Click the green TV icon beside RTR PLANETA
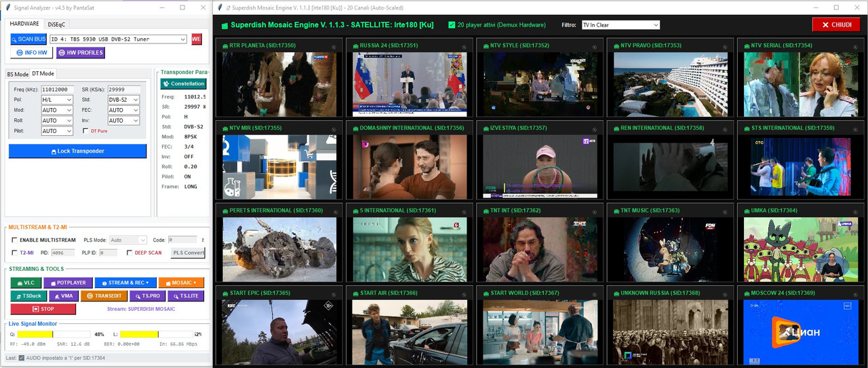Image resolution: width=868 pixels, height=368 pixels. tap(225, 46)
